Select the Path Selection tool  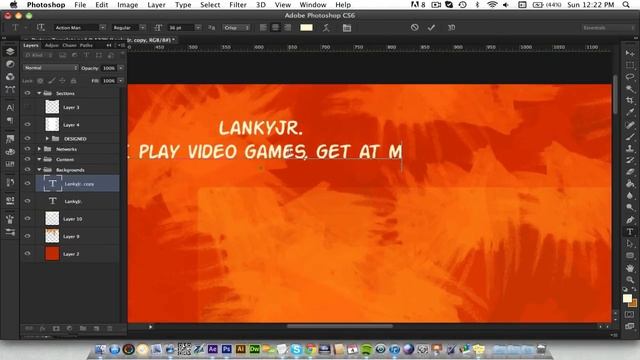(630, 244)
